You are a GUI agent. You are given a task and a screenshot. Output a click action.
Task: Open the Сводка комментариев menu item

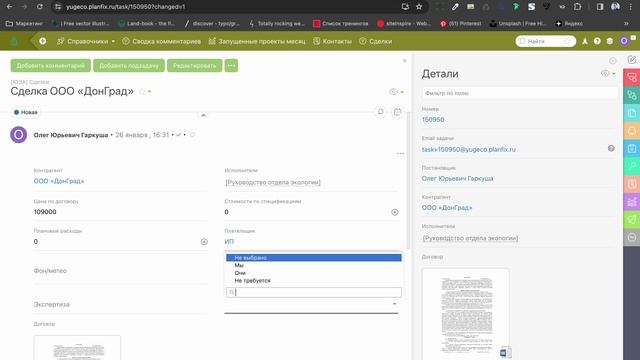(x=162, y=41)
